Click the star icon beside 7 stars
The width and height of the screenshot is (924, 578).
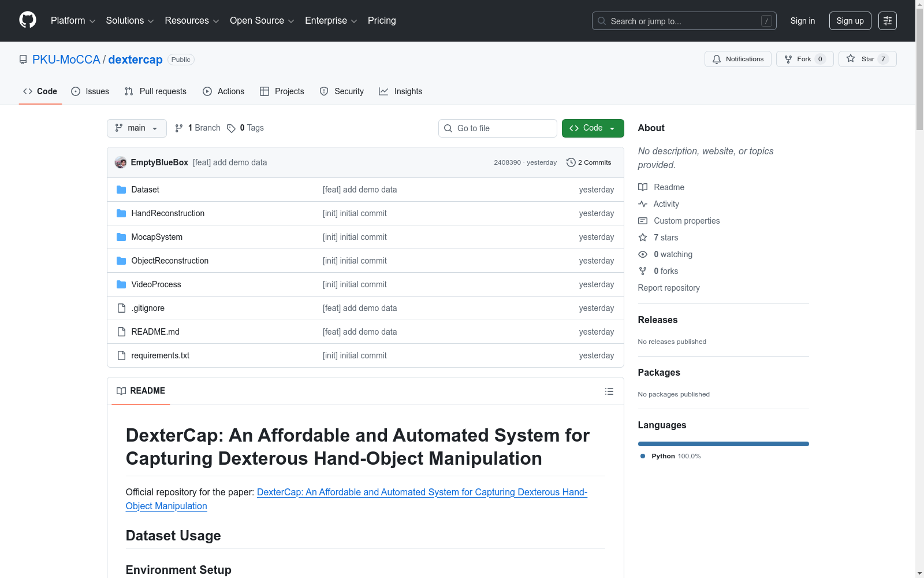[x=643, y=238]
